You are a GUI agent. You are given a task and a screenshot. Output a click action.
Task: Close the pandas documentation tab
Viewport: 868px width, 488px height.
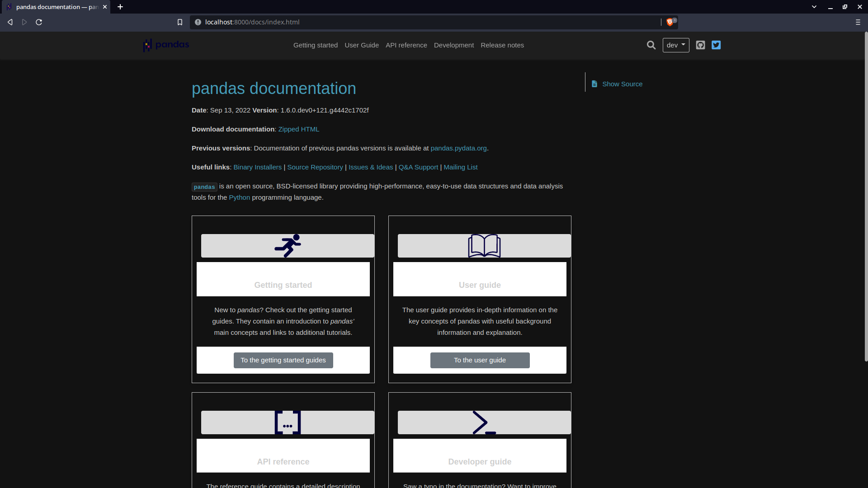pyautogui.click(x=105, y=7)
